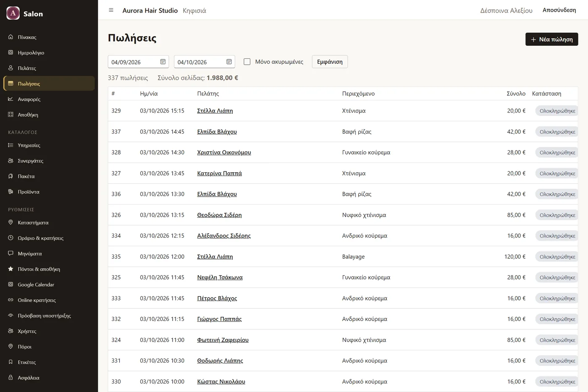Click the Πελάτες person icon
The image size is (588, 392).
11,68
